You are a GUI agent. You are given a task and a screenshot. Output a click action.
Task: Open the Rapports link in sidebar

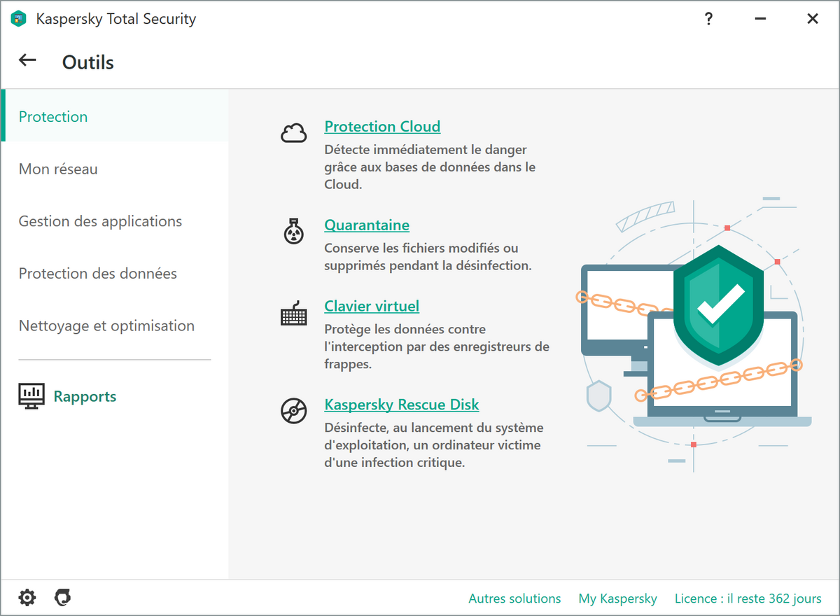pos(85,396)
